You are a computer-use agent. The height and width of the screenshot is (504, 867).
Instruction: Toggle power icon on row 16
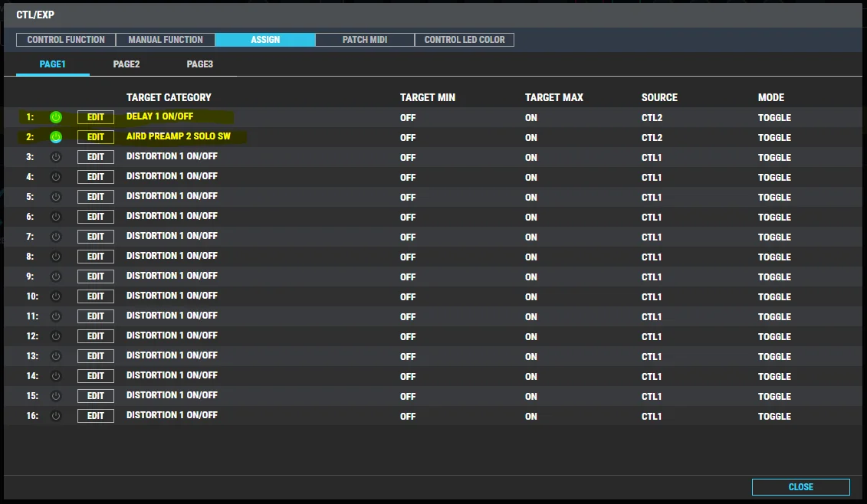click(55, 416)
